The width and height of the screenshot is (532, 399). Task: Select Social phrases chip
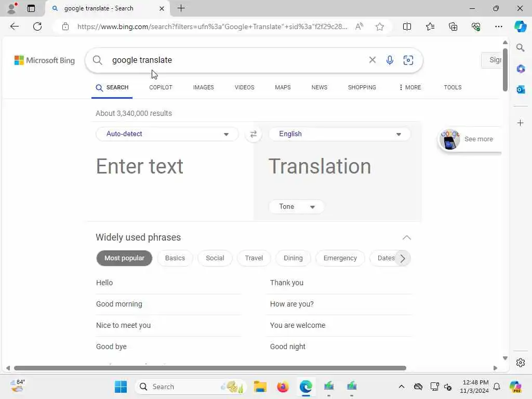tap(215, 258)
